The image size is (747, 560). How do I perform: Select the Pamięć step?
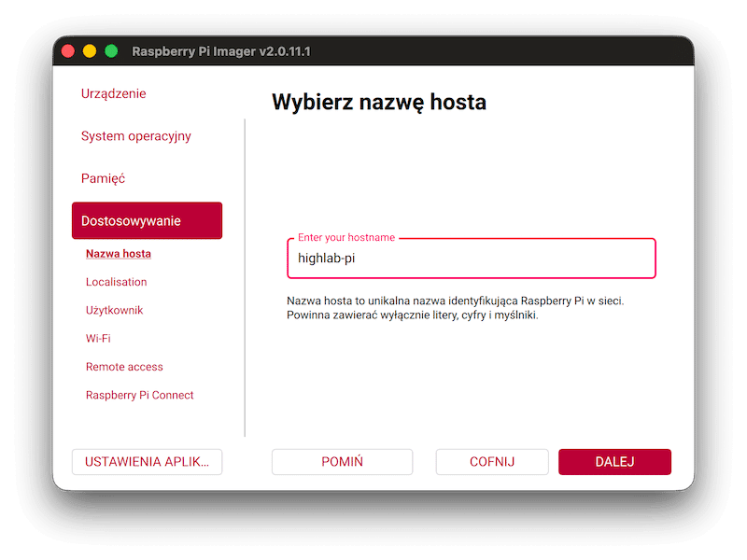103,178
